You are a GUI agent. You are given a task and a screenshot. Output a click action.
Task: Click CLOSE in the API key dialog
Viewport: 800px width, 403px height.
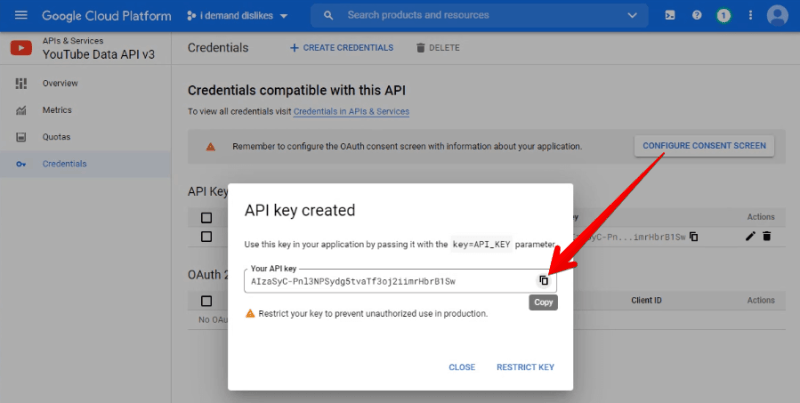click(462, 367)
